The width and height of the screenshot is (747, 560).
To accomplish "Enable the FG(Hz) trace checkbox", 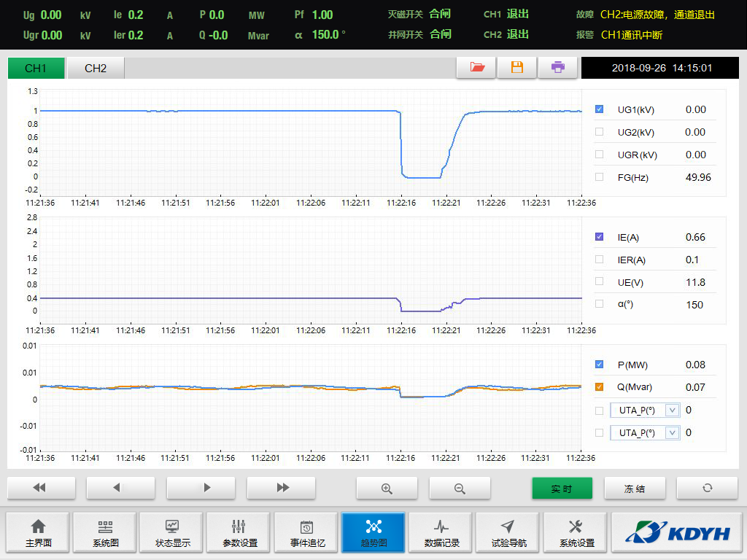I will (x=600, y=176).
